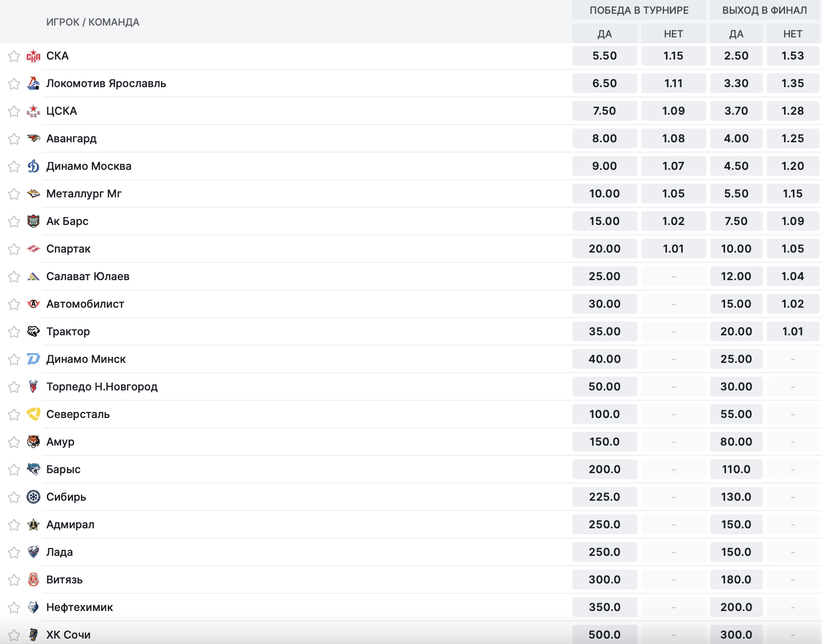
Task: Choose Автомобилист win odds 30.00
Action: [x=605, y=304]
